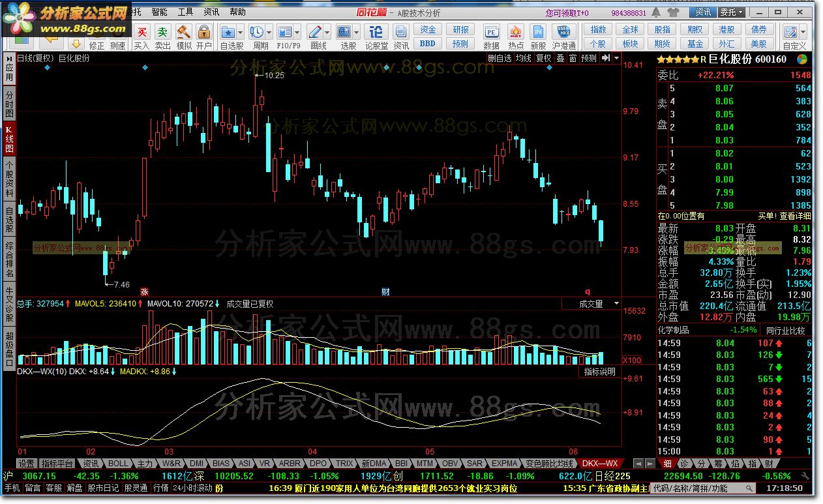Open the 智能 menu

[x=159, y=12]
